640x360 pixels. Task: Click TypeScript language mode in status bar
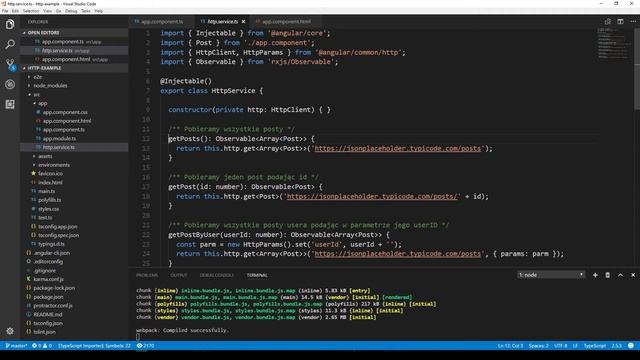point(594,346)
